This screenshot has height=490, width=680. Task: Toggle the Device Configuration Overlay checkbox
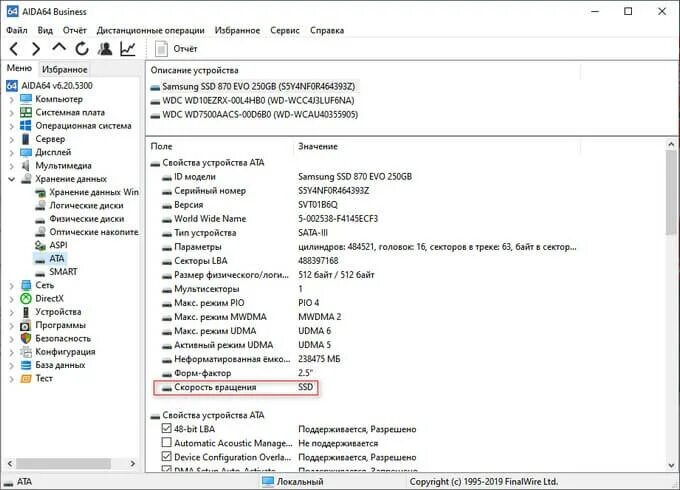tap(167, 456)
